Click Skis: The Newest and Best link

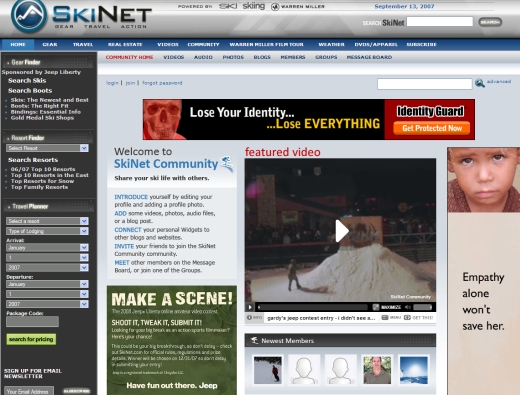50,100
